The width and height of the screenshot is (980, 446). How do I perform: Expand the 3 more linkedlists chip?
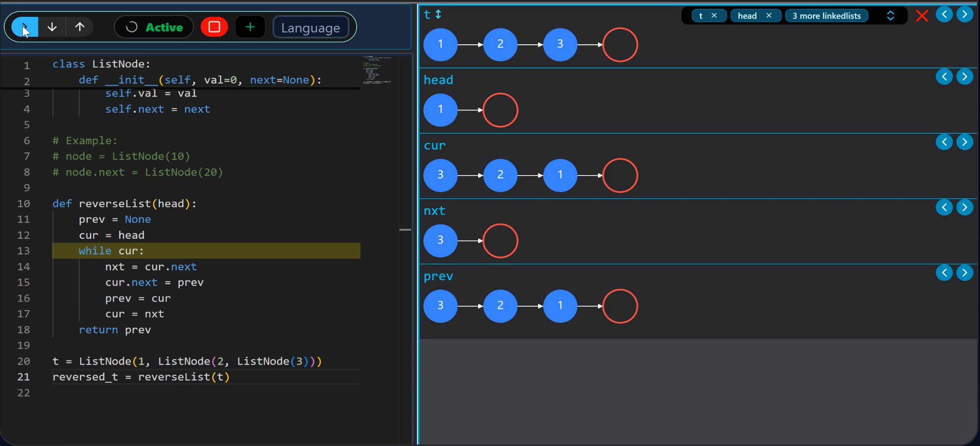(x=826, y=16)
